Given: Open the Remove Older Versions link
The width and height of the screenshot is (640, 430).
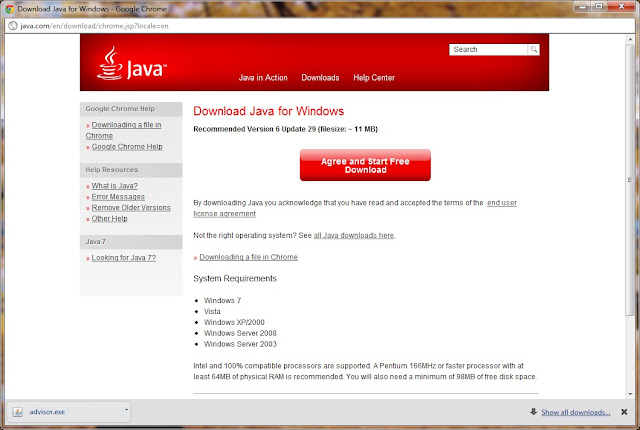Looking at the screenshot, I should [131, 208].
